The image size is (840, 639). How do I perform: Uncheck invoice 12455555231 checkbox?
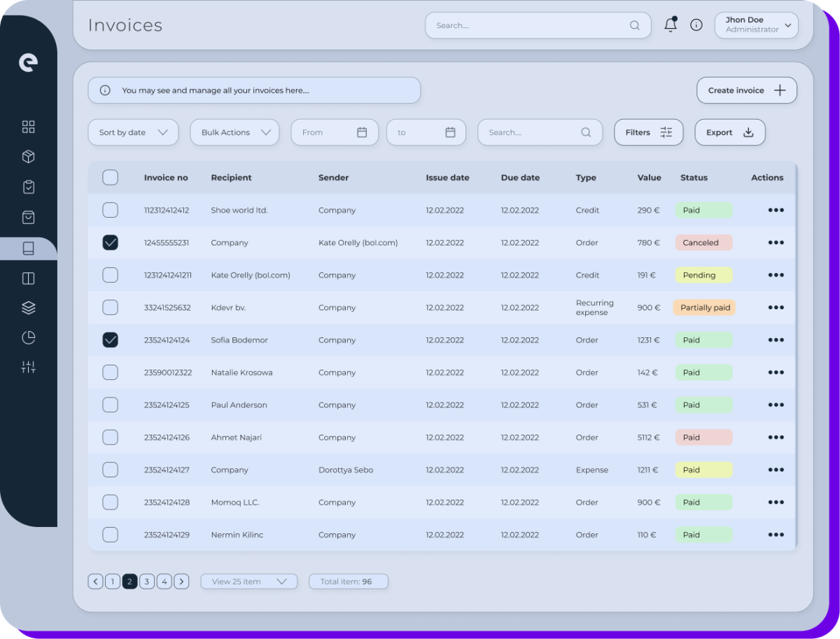pos(110,242)
